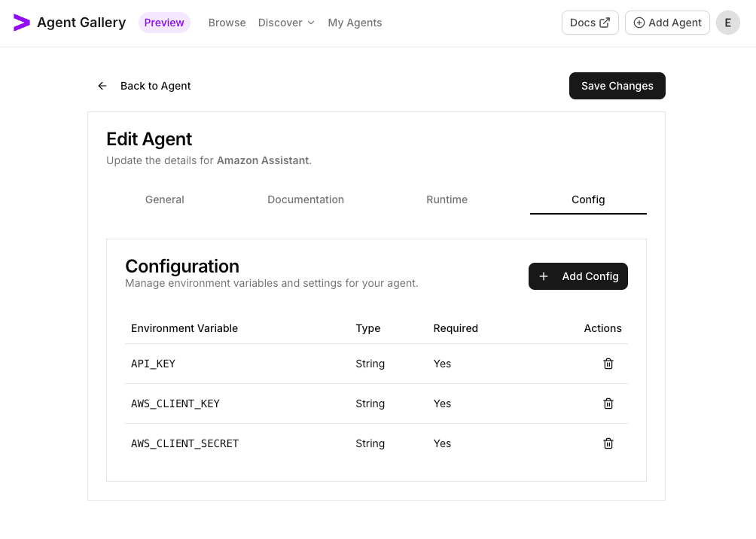
Task: Click the Docs external link button
Action: point(590,23)
